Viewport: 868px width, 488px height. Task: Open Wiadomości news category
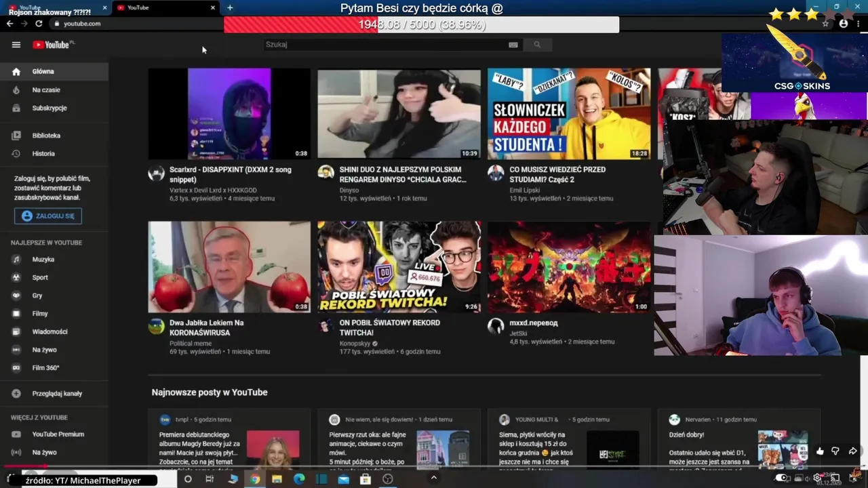pyautogui.click(x=54, y=331)
